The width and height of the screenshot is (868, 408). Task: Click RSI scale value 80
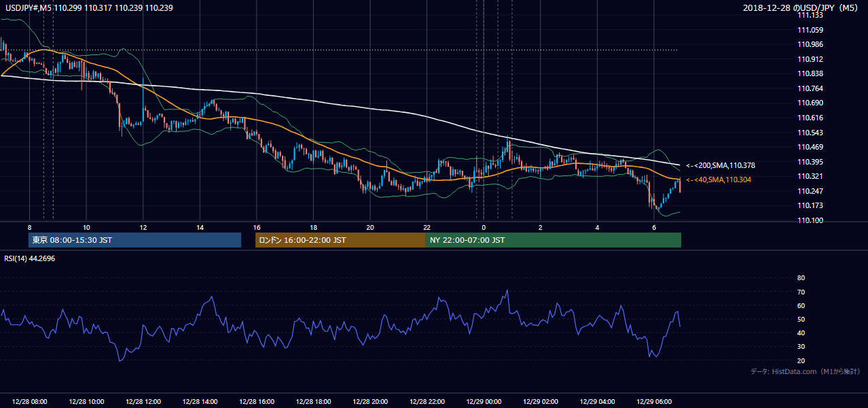[x=801, y=278]
